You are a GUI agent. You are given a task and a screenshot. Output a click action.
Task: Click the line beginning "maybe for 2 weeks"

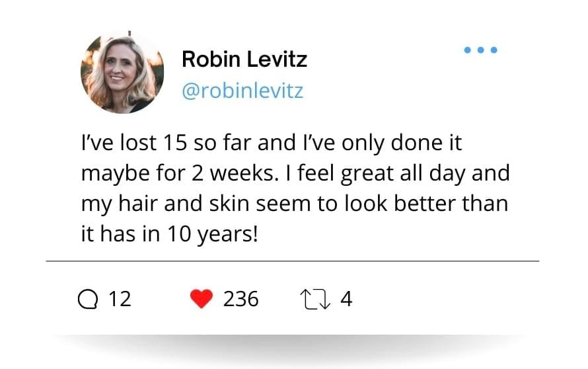pyautogui.click(x=295, y=174)
